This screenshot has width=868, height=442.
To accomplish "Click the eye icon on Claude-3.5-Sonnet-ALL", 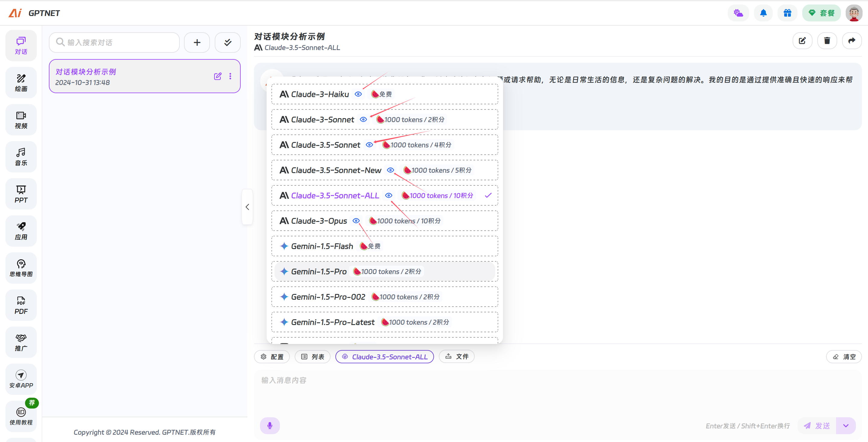I will coord(388,195).
